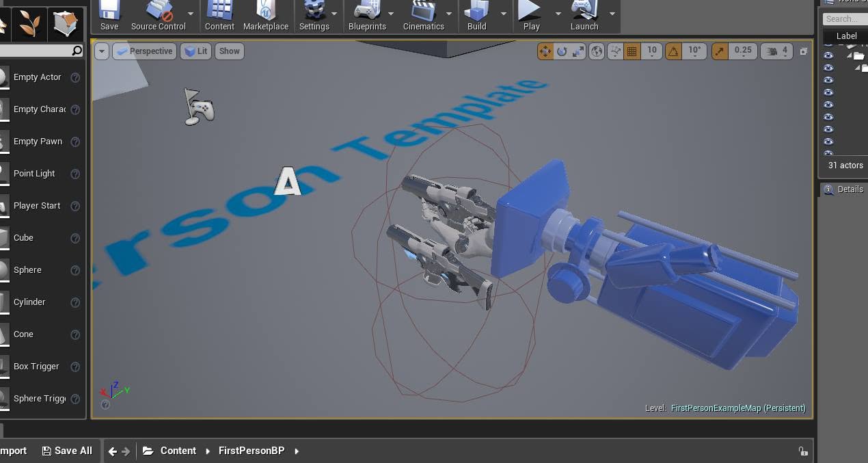Screen dimensions: 868x463
Task: Open camera speed 4 setting
Action: (776, 51)
